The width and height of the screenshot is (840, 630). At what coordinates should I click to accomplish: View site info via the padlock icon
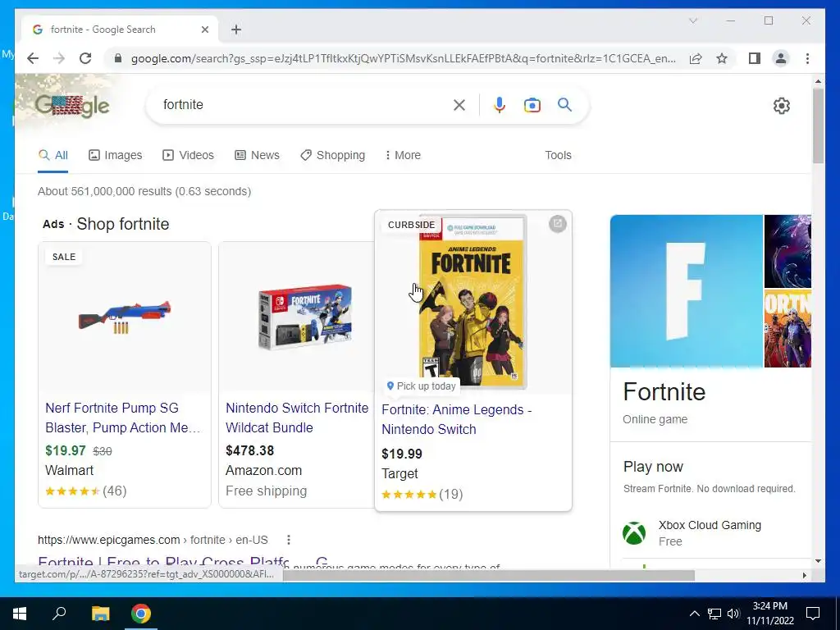click(118, 58)
